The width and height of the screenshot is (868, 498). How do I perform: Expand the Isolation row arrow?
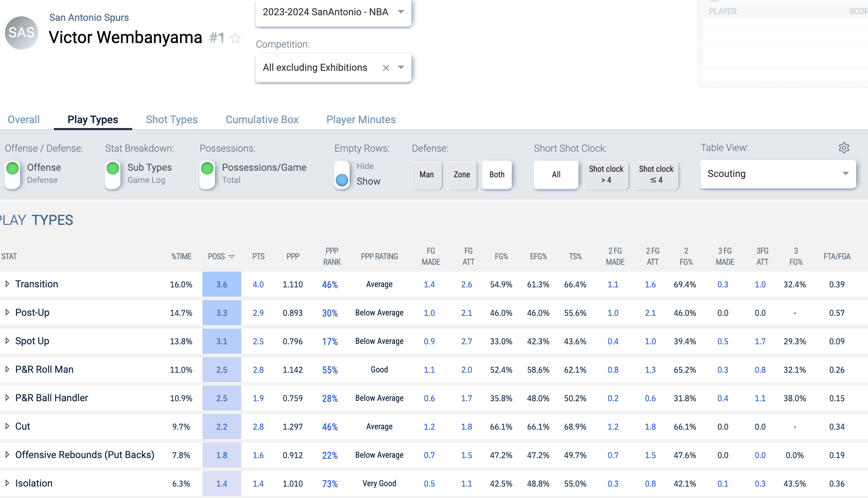[x=7, y=483]
